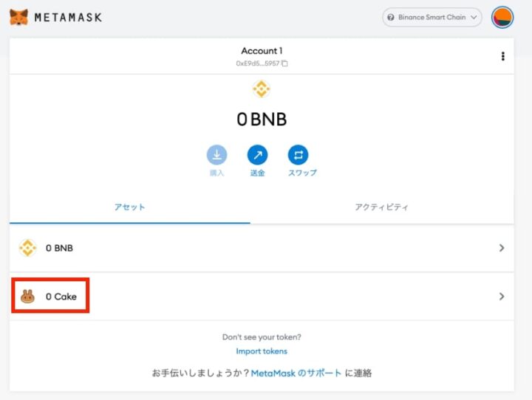The height and width of the screenshot is (400, 532).
Task: Click the Import tokens link
Action: click(x=262, y=351)
